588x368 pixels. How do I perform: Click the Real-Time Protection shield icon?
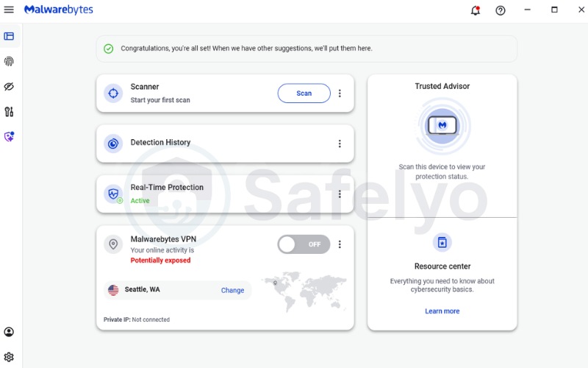coord(113,194)
